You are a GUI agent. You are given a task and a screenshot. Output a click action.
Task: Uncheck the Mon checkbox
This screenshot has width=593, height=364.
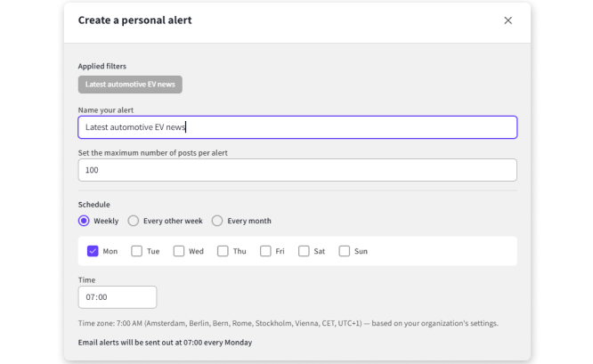point(93,251)
